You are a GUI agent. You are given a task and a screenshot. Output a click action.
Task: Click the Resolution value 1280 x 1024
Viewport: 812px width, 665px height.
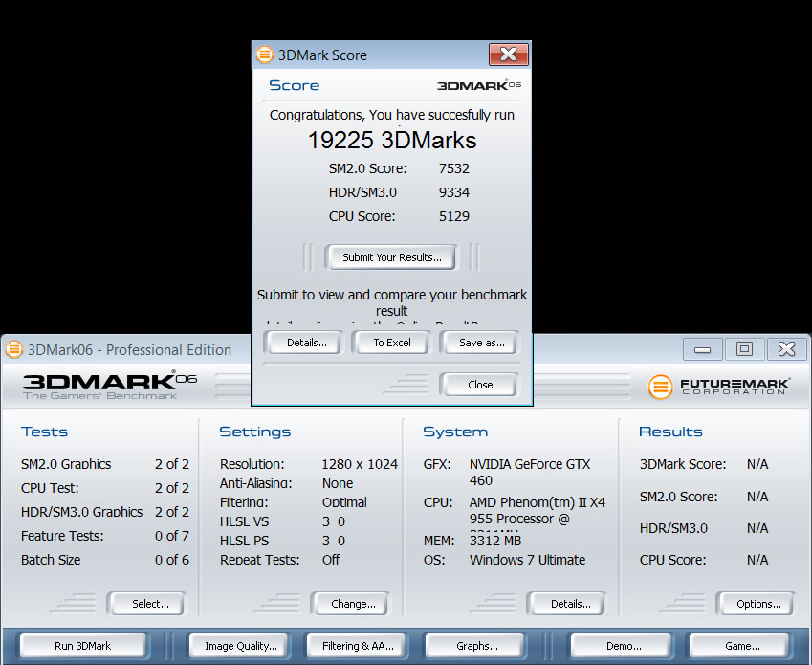360,464
